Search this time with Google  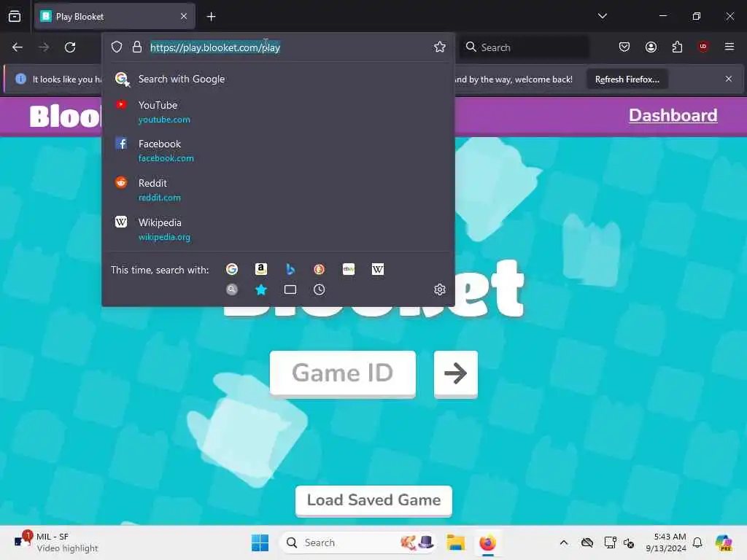[x=232, y=269]
